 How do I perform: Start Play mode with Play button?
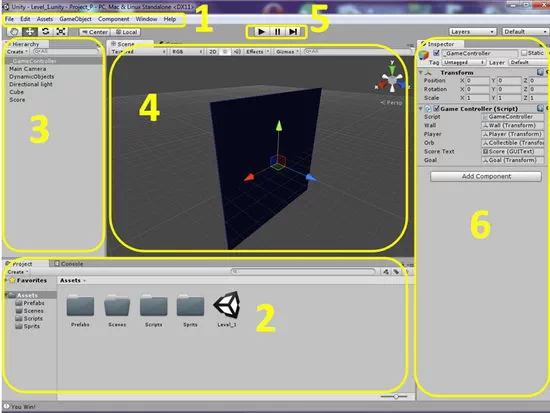(261, 32)
